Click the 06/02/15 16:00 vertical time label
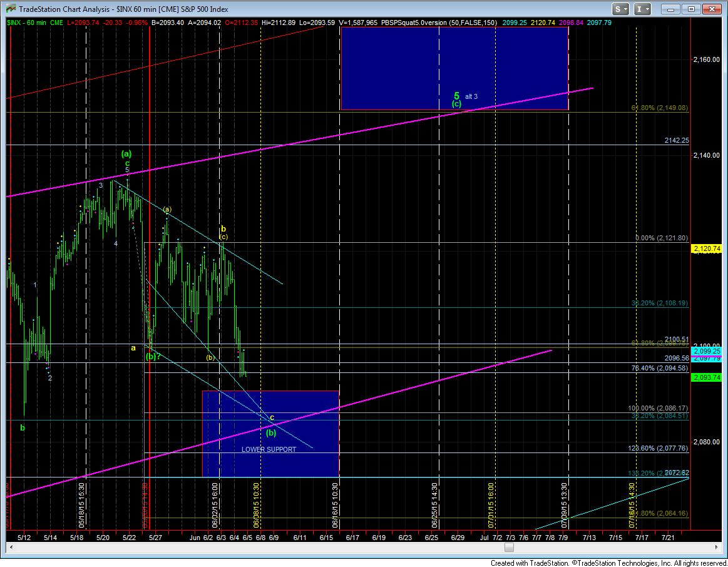This screenshot has height=567, width=728. (215, 505)
